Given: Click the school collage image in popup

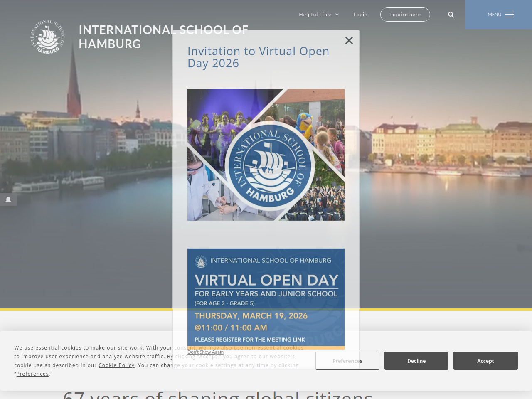Looking at the screenshot, I should point(266,155).
